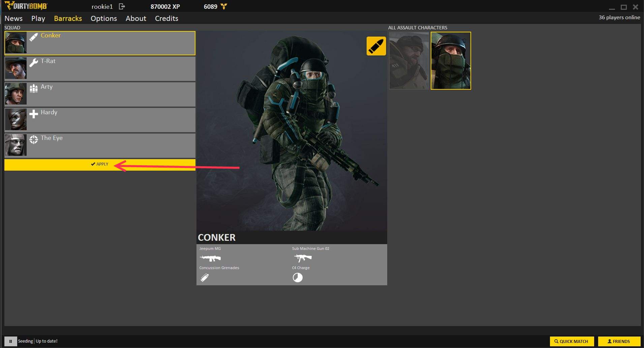Open the Friends list
The width and height of the screenshot is (644, 348).
pyautogui.click(x=619, y=341)
